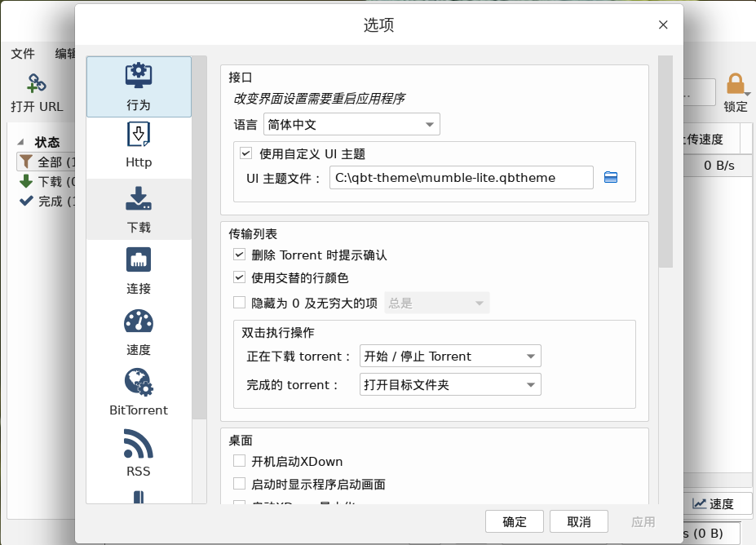Image resolution: width=756 pixels, height=545 pixels.
Task: Open the 行为 (Behavior) settings icon
Action: [x=139, y=75]
